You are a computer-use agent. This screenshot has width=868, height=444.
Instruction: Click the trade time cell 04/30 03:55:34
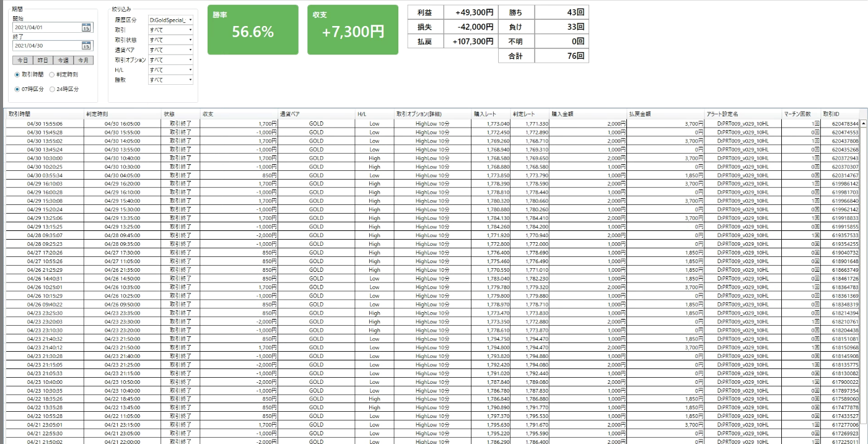tap(45, 175)
